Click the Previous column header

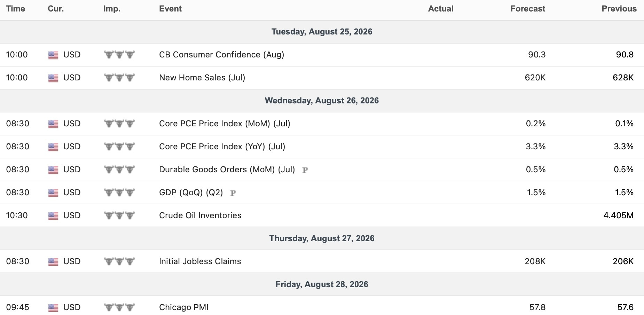(x=619, y=9)
